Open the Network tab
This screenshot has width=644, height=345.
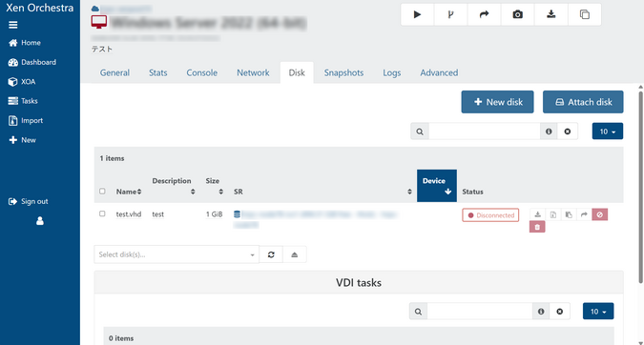[253, 72]
